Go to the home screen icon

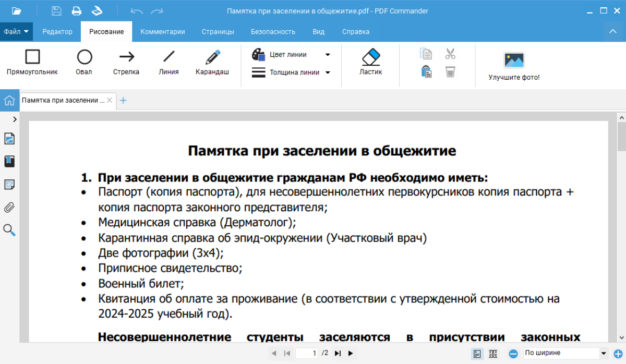click(9, 101)
